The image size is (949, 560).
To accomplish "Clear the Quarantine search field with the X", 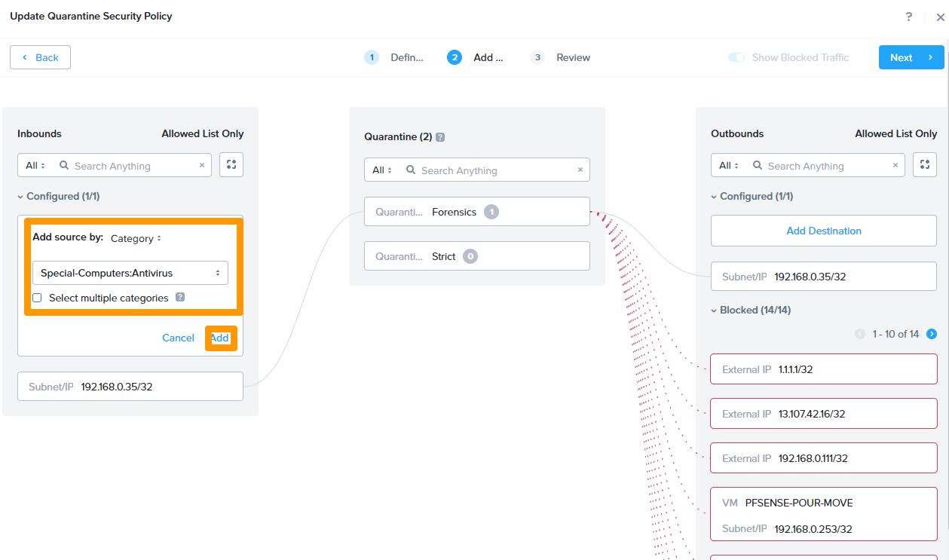I will pyautogui.click(x=580, y=170).
